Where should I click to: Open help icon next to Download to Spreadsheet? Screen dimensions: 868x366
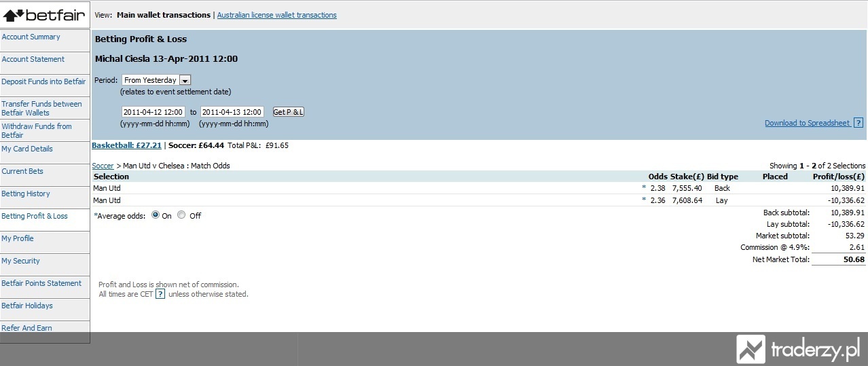pyautogui.click(x=858, y=123)
